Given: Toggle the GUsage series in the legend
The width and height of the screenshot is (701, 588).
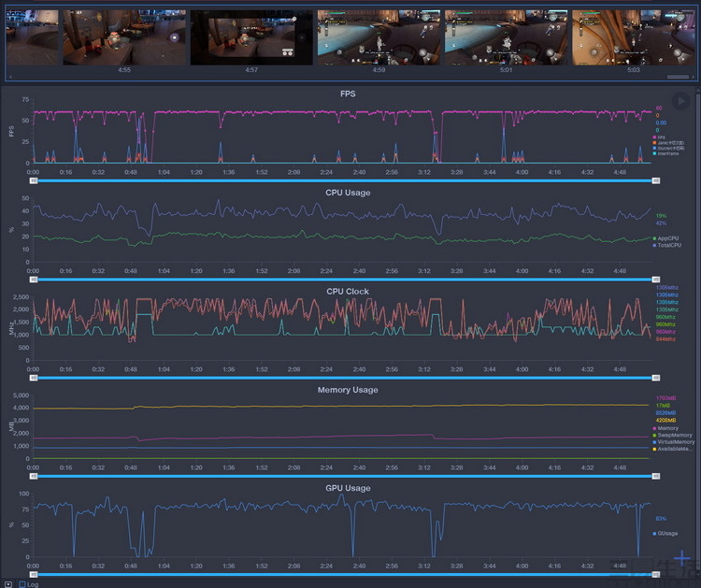Looking at the screenshot, I should tap(665, 533).
